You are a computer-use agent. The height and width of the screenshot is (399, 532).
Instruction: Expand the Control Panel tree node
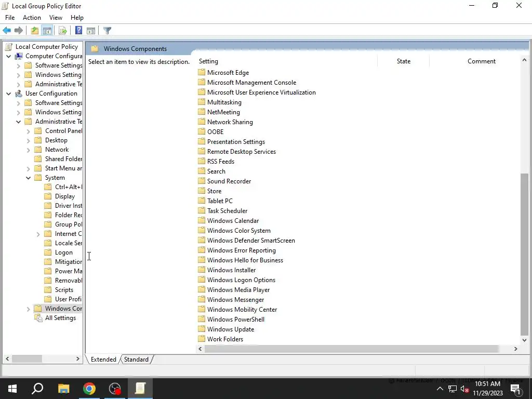tap(29, 131)
